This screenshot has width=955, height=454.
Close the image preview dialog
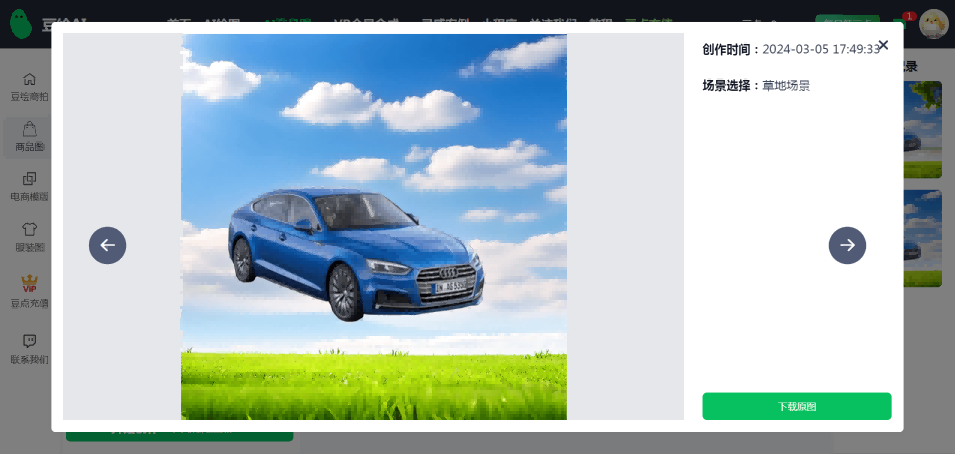[883, 45]
